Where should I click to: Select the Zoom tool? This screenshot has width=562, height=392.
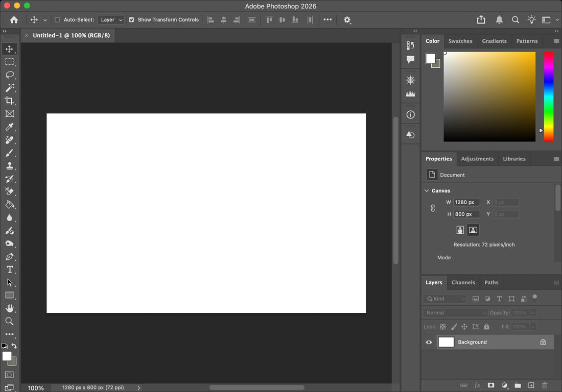click(x=9, y=321)
